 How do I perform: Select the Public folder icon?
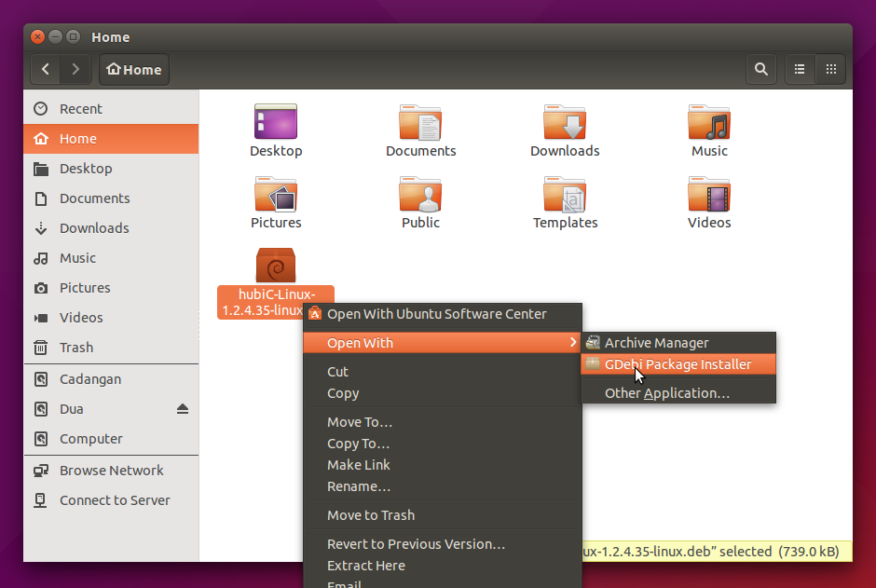(420, 194)
